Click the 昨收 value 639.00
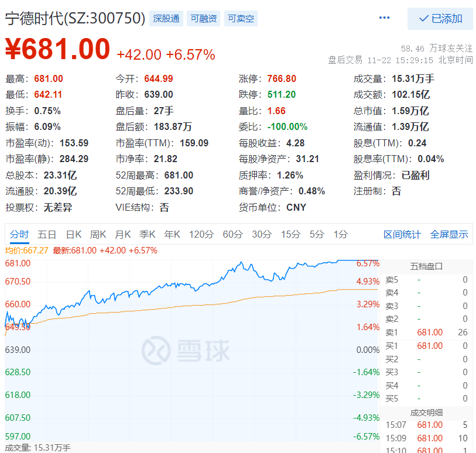This screenshot has width=476, height=453. (159, 95)
